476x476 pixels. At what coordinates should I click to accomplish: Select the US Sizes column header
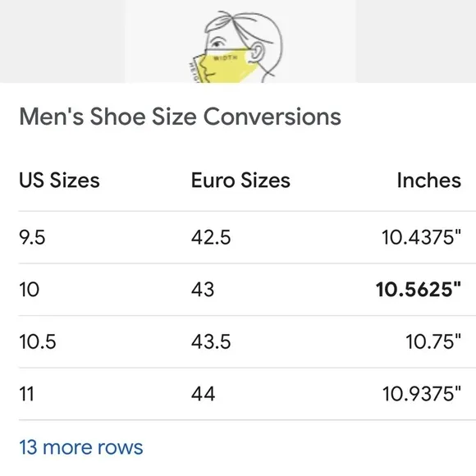(59, 180)
